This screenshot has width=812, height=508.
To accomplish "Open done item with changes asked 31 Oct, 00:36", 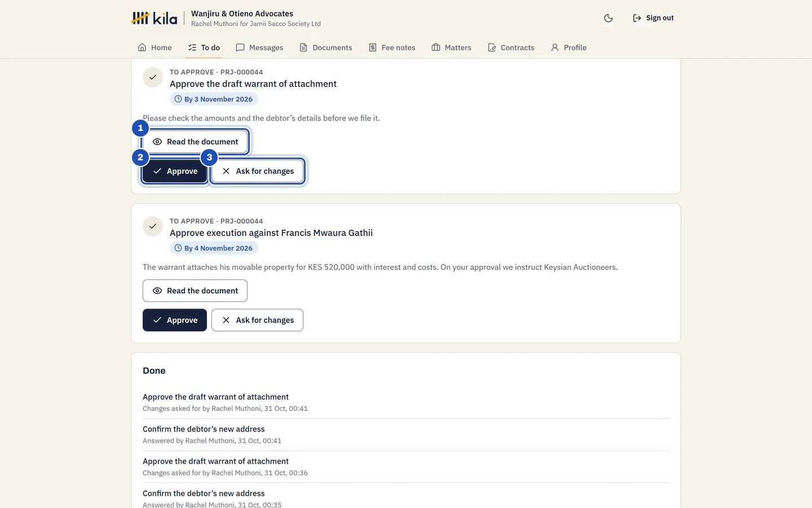I will click(406, 467).
